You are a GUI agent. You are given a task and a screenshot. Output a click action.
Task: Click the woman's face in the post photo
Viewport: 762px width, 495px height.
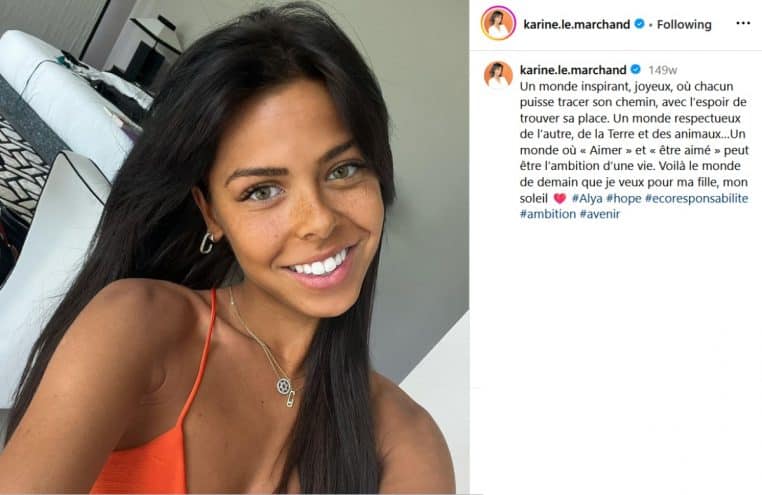[296, 204]
